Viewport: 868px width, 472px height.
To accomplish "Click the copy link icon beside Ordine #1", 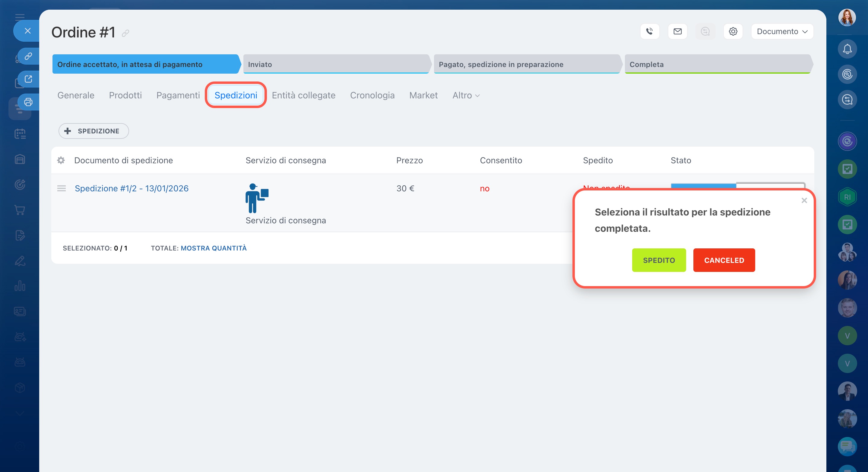I will tap(125, 33).
